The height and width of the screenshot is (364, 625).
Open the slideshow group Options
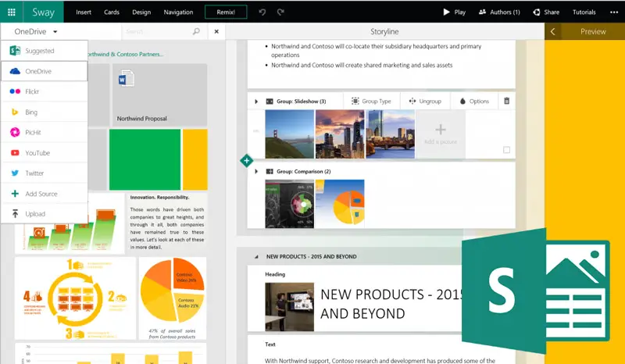474,102
